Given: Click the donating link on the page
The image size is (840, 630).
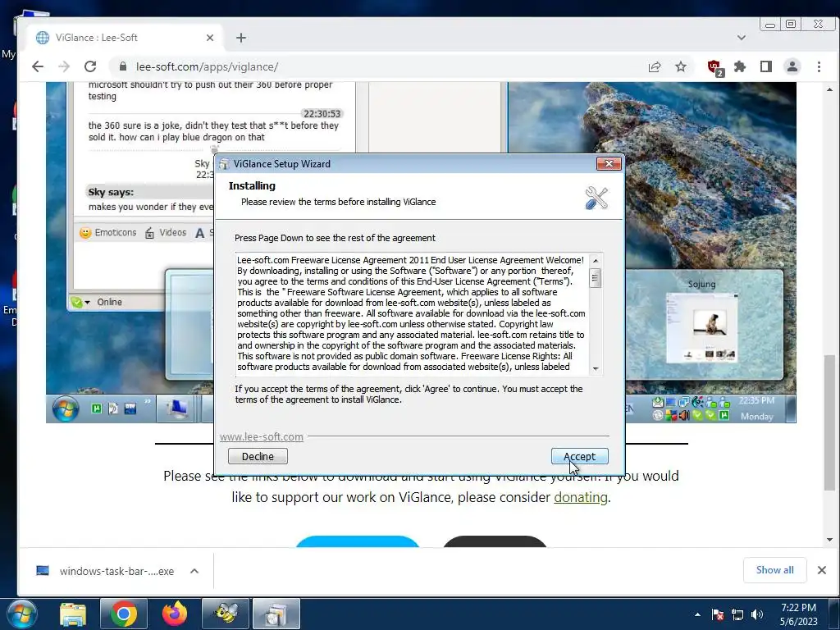Looking at the screenshot, I should (580, 497).
